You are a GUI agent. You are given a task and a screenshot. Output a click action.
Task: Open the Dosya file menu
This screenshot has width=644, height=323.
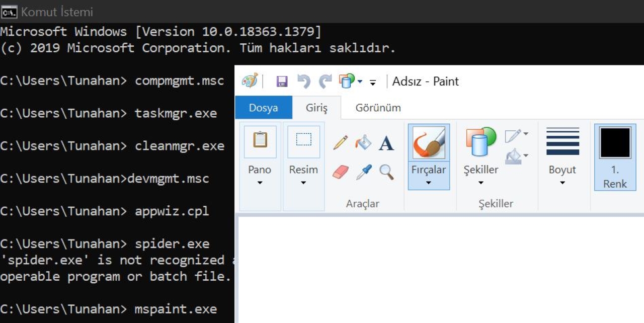point(263,108)
